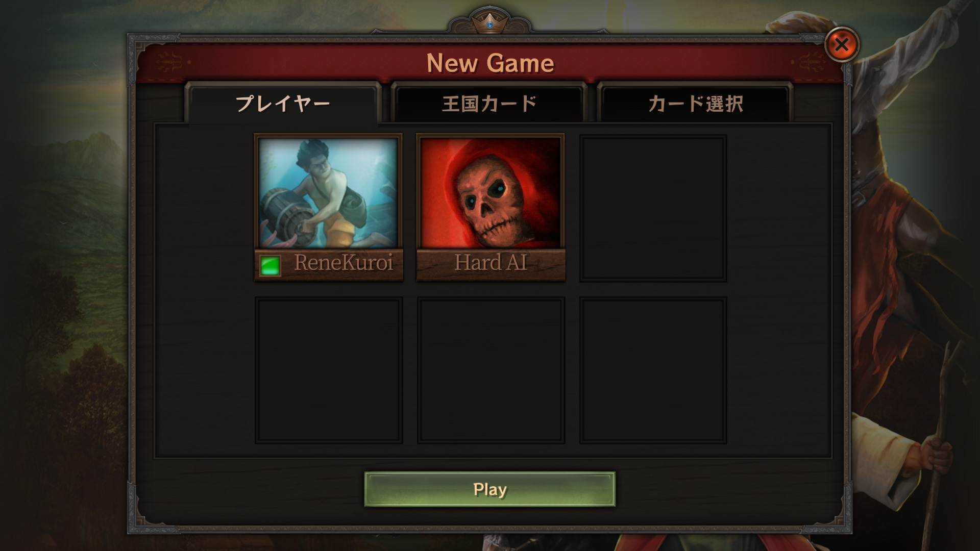This screenshot has height=551, width=980.
Task: Click the ornament right of the title
Action: (x=809, y=62)
